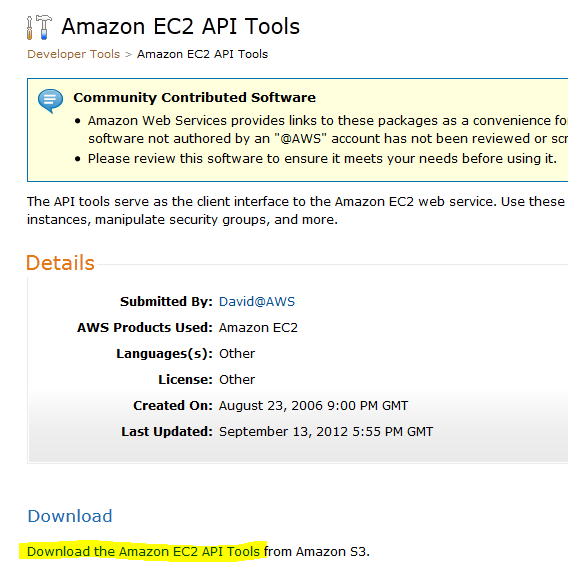
Task: Click the Created On date August 23, 2006
Action: [313, 406]
